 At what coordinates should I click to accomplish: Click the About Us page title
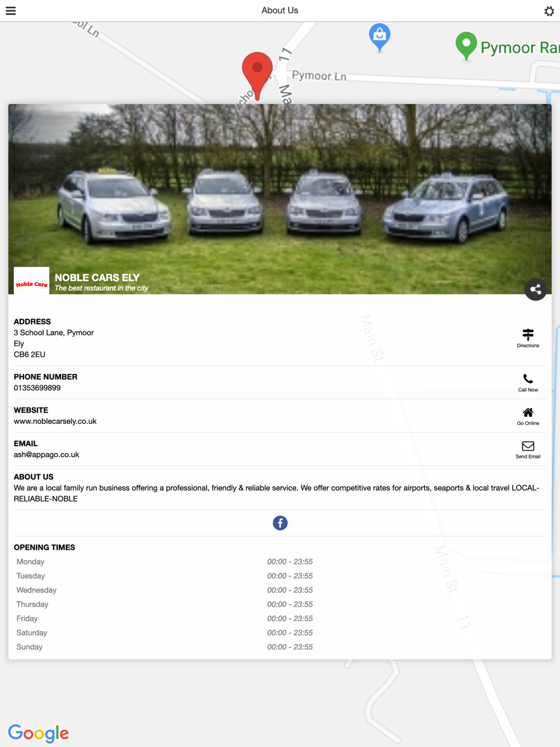[280, 11]
